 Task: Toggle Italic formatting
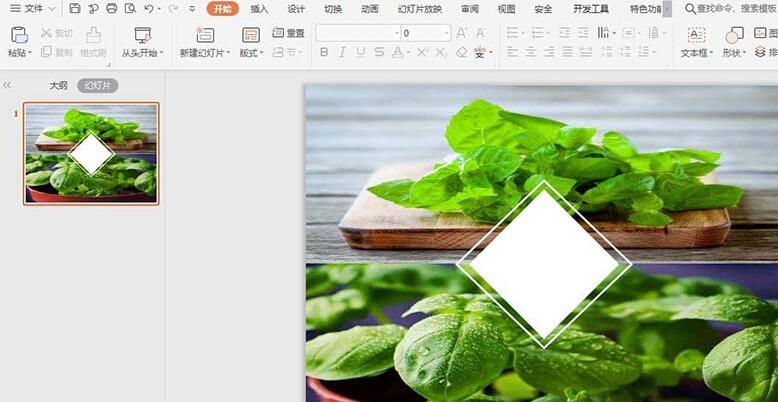click(x=342, y=52)
